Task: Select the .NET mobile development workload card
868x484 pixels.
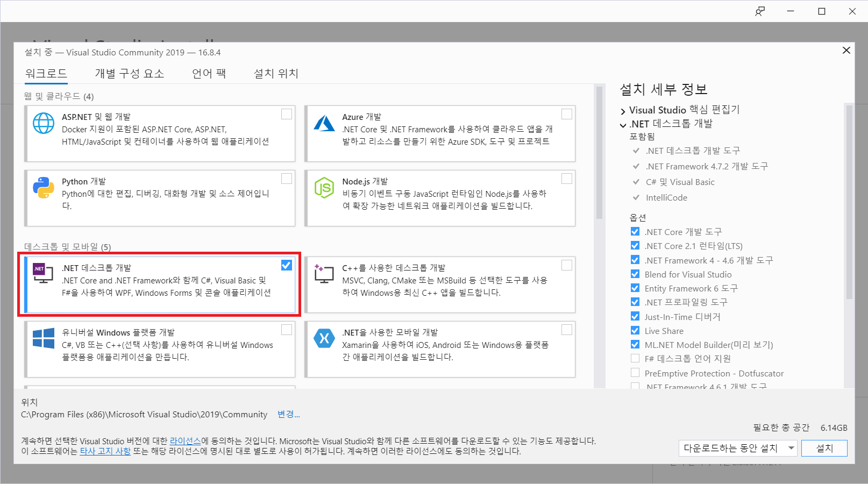Action: click(x=440, y=349)
